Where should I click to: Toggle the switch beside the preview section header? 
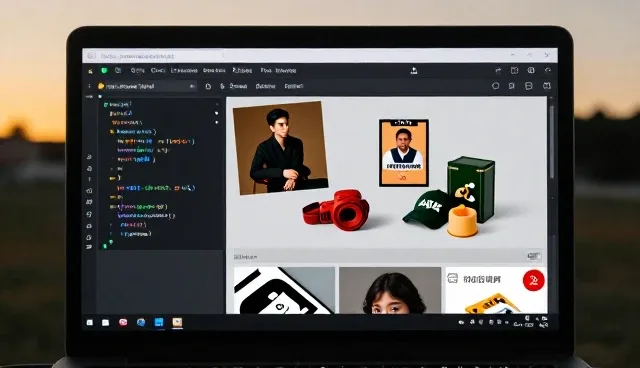coord(534,256)
